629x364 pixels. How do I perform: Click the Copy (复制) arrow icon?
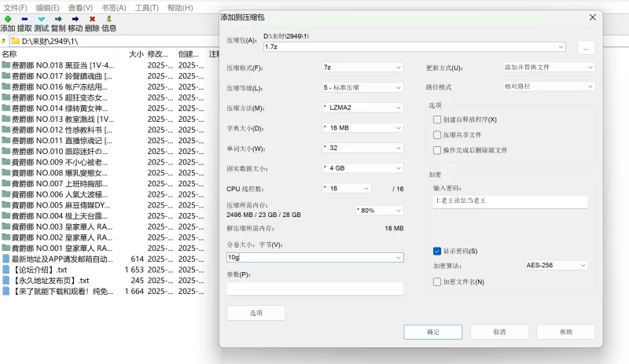pos(58,19)
